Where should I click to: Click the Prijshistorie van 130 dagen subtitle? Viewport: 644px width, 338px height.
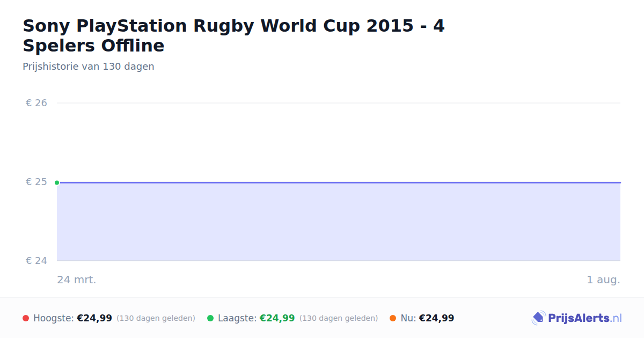89,67
